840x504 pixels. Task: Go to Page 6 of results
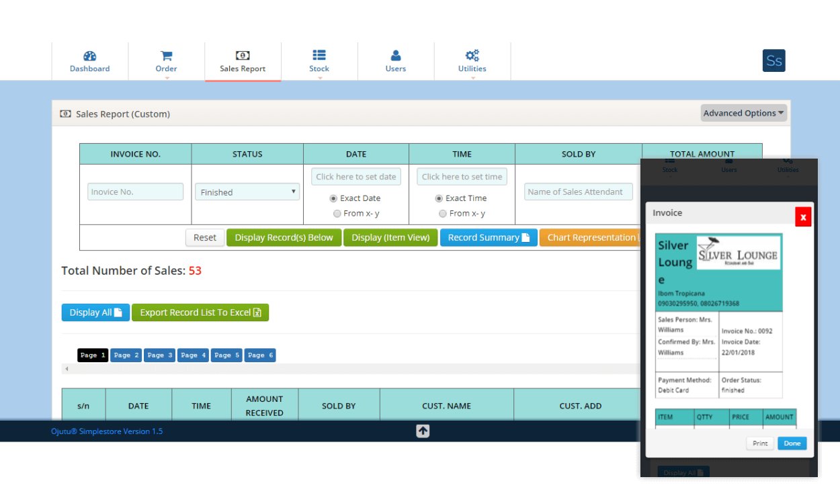coord(260,355)
